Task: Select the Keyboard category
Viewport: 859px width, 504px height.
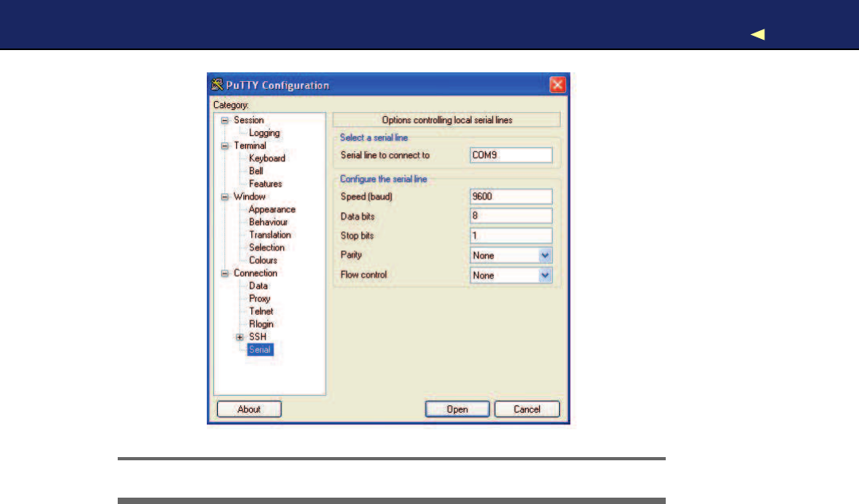Action: (x=266, y=158)
